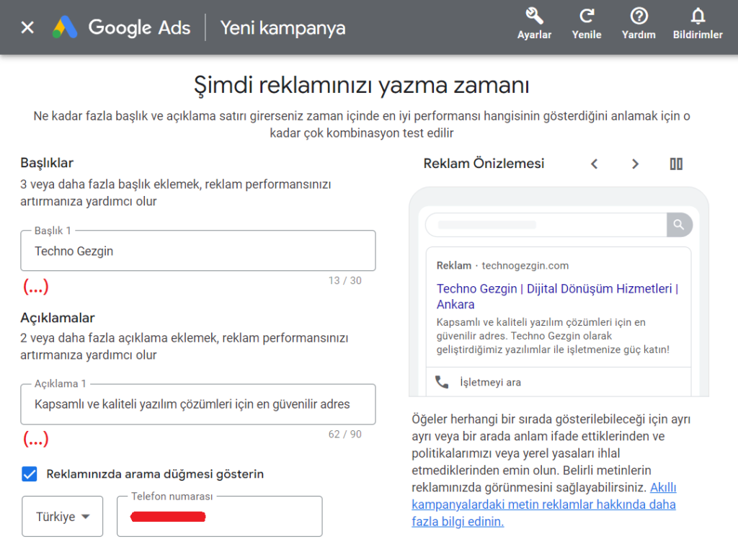
Task: Focus the Telefon numarası input field
Action: click(x=220, y=516)
